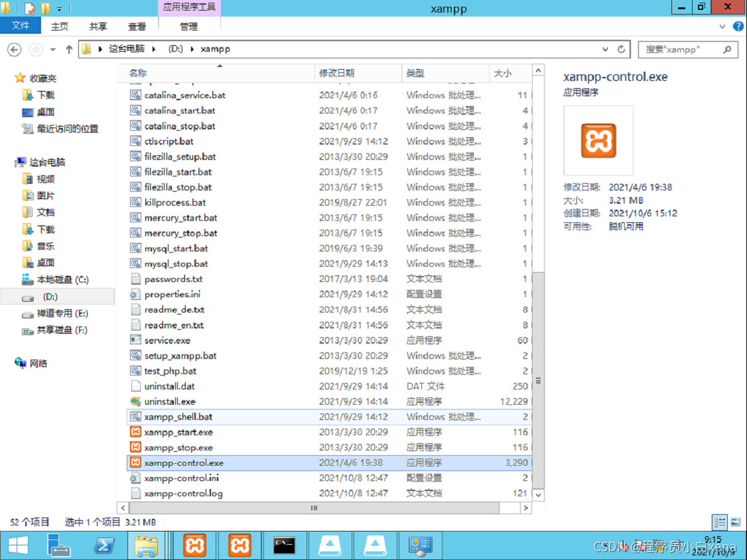Open the 图片 folder in sidebar
Viewport: 747px width, 560px height.
click(46, 196)
